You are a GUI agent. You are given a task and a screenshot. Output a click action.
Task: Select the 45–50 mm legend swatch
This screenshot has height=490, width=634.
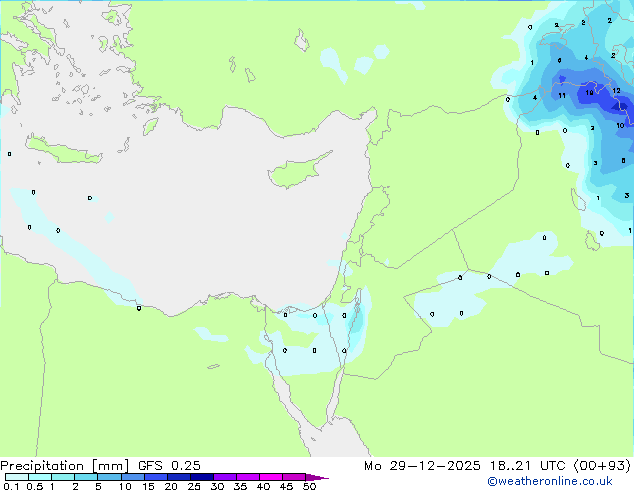294,477
